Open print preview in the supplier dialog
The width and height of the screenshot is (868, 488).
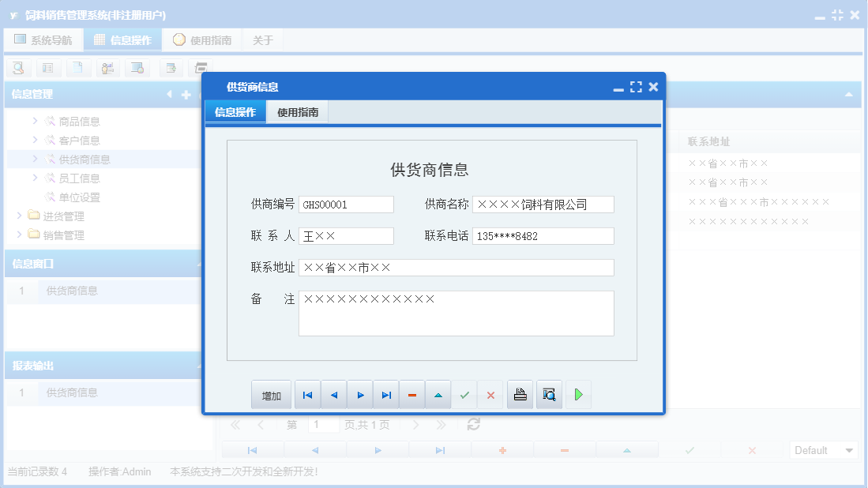pyautogui.click(x=549, y=394)
